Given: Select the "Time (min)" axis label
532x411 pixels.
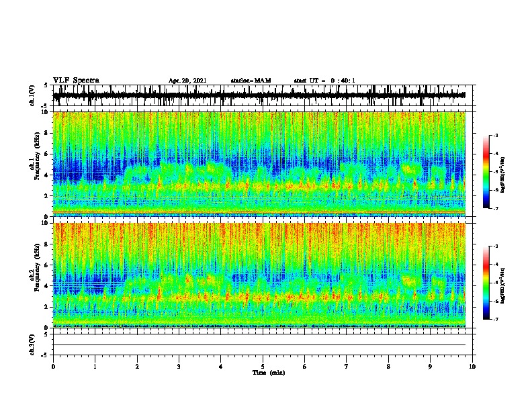Looking at the screenshot, I should [x=269, y=373].
